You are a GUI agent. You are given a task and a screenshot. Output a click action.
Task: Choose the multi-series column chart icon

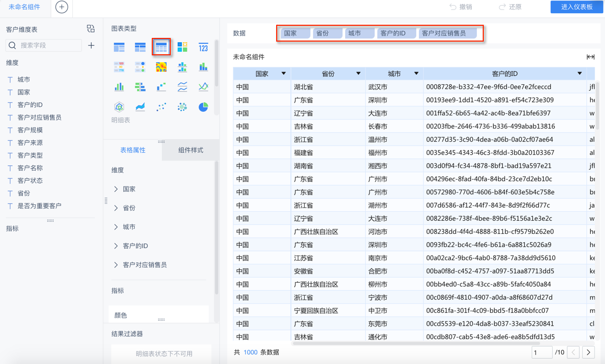click(x=119, y=87)
